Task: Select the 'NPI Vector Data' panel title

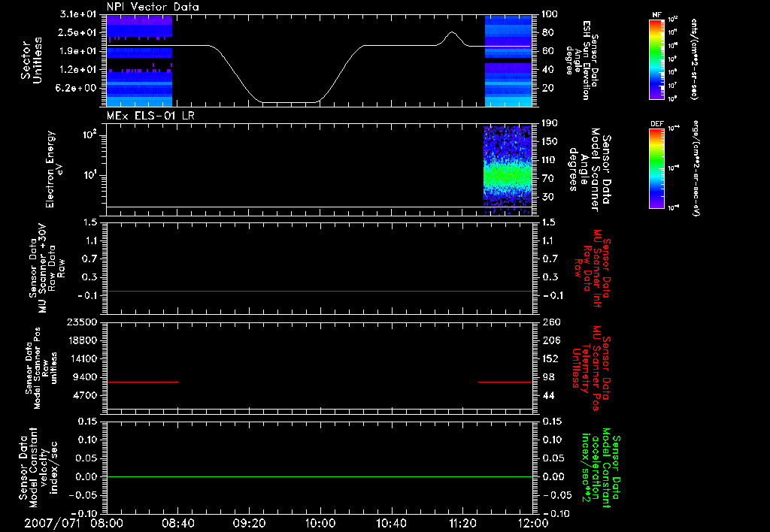Action: 153,7
